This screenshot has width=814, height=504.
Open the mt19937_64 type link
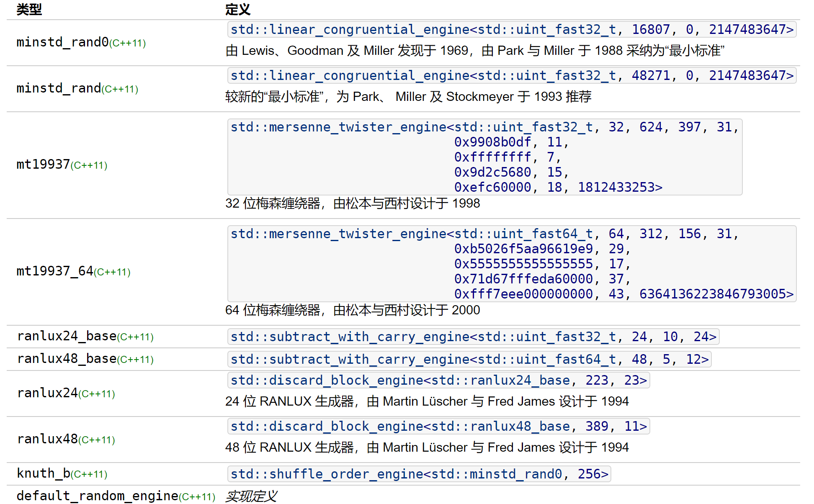point(55,271)
